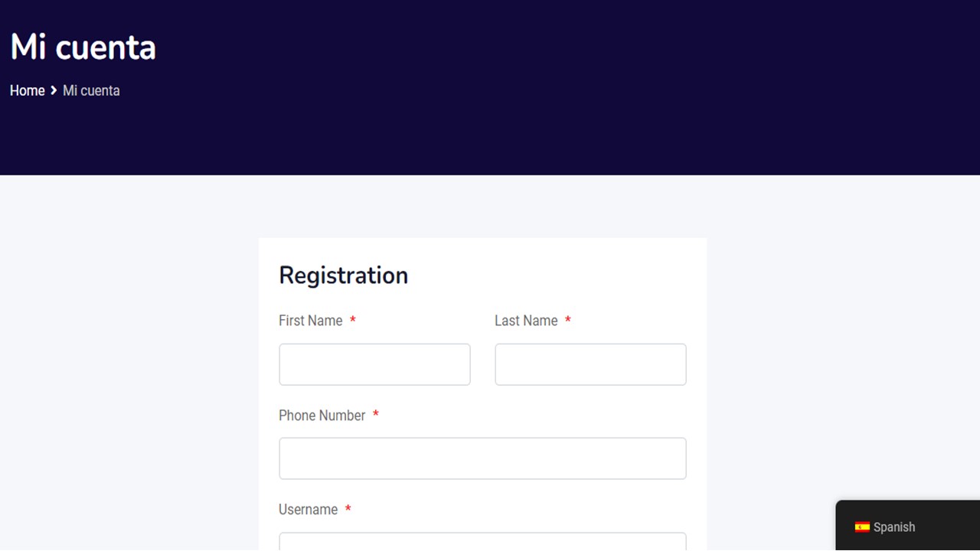980x551 pixels.
Task: Click the First Name field label
Action: tap(310, 321)
